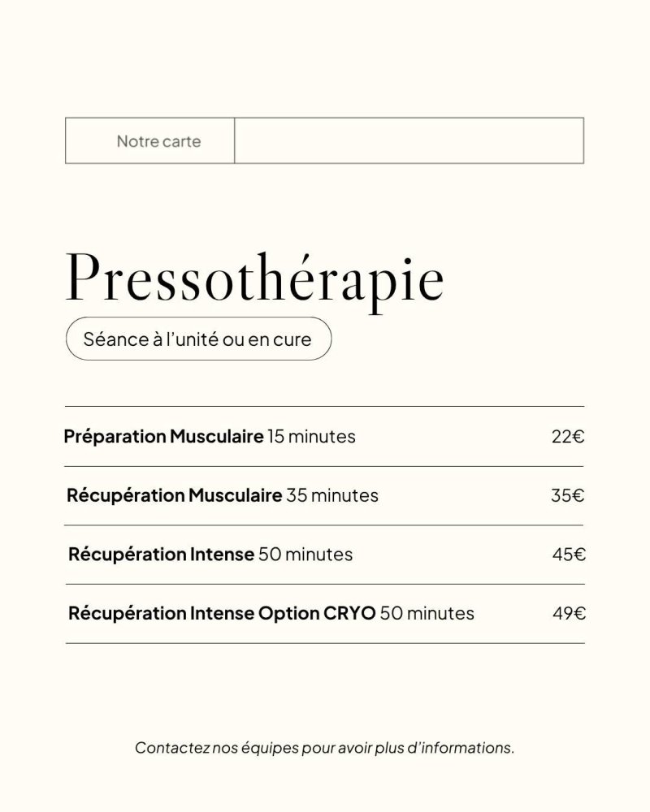This screenshot has width=650, height=812.
Task: Select the Pressothérapie heading
Action: tap(254, 281)
